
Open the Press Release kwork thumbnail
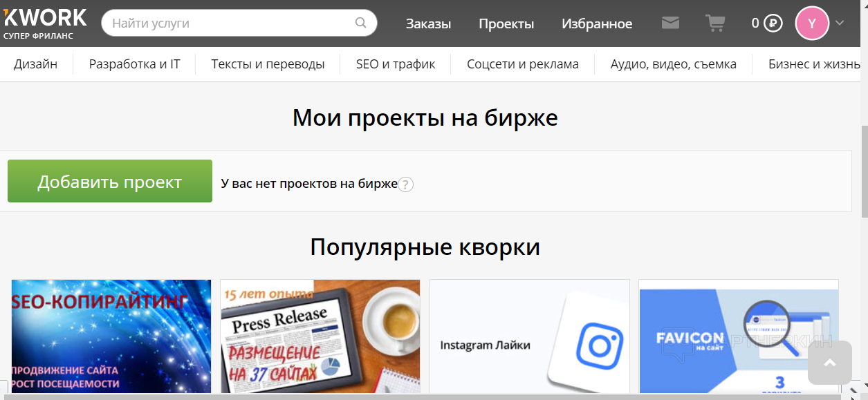[x=320, y=336]
